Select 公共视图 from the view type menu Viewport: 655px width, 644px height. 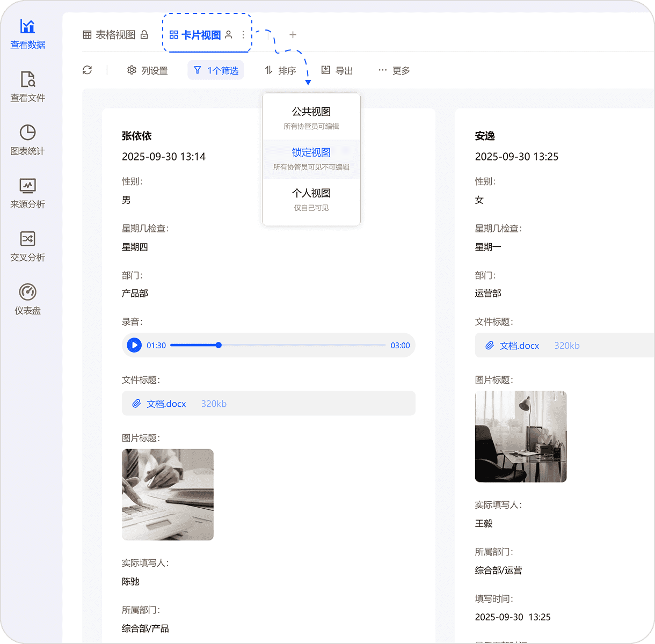(x=311, y=118)
